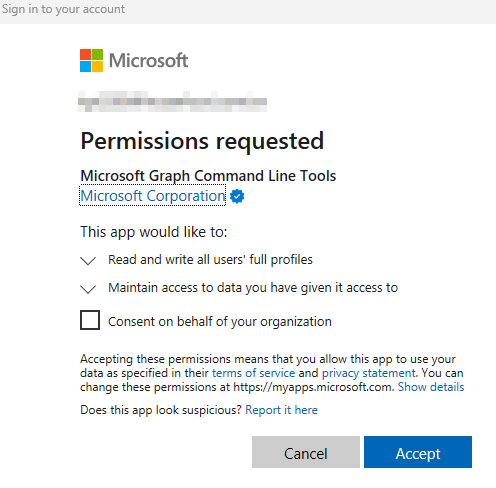
Task: Open the privacy statement link
Action: pos(369,373)
